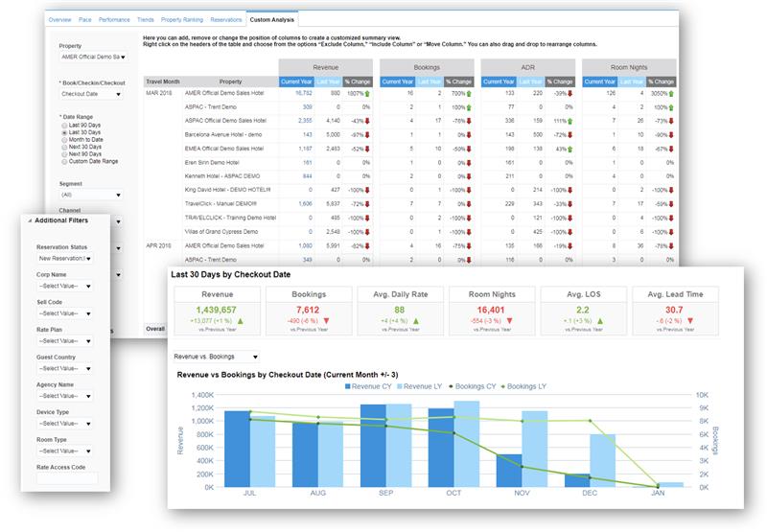Open the Revenue vs. Bookings chart selector
Image resolution: width=767 pixels, height=532 pixels.
coord(216,356)
